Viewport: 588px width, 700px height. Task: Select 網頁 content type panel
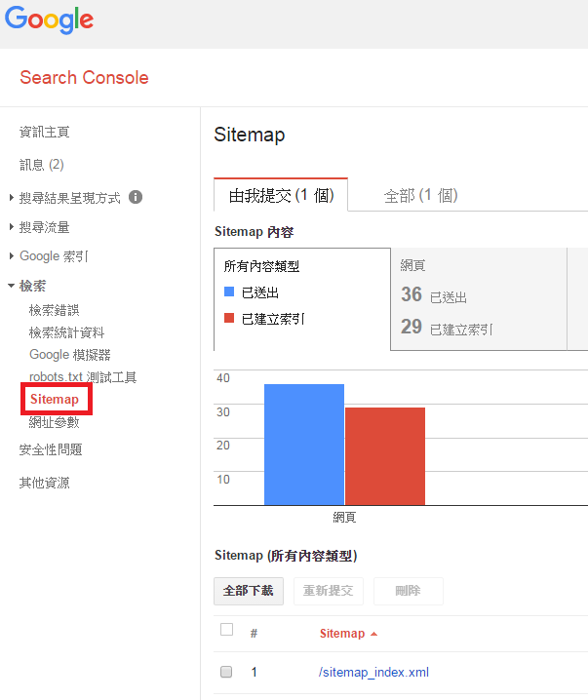click(479, 299)
